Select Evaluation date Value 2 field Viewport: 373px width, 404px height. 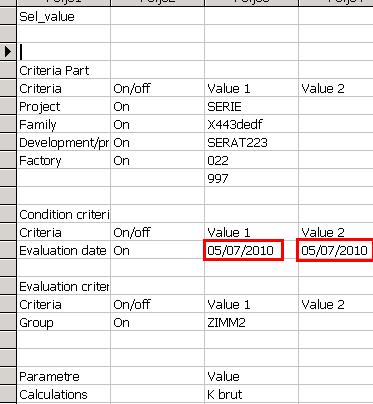tap(335, 250)
